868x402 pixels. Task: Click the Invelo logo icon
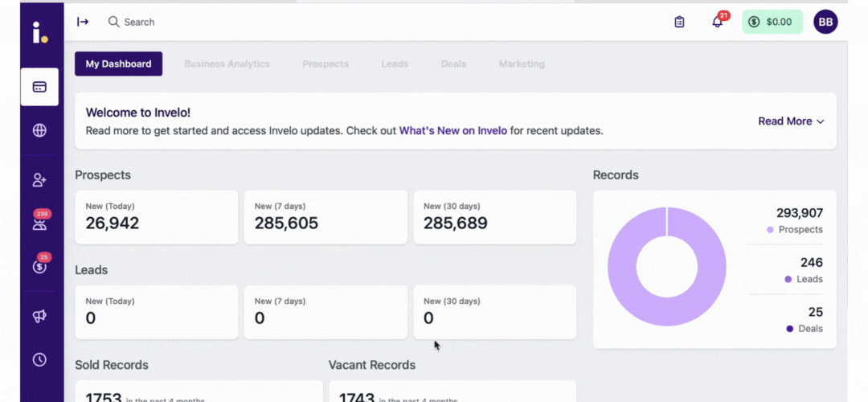40,32
